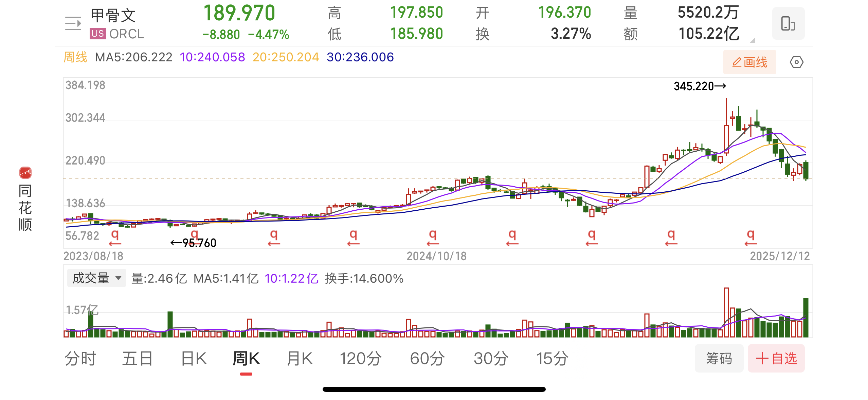Screen dimensions: 868x400
Task: Select the 60分 timeframe tab
Action: pos(427,358)
